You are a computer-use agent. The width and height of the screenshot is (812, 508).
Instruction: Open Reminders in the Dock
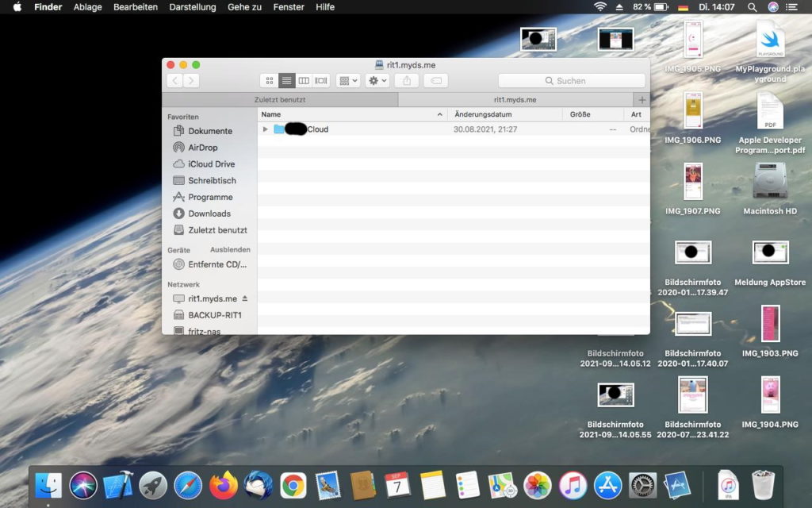[x=468, y=486]
